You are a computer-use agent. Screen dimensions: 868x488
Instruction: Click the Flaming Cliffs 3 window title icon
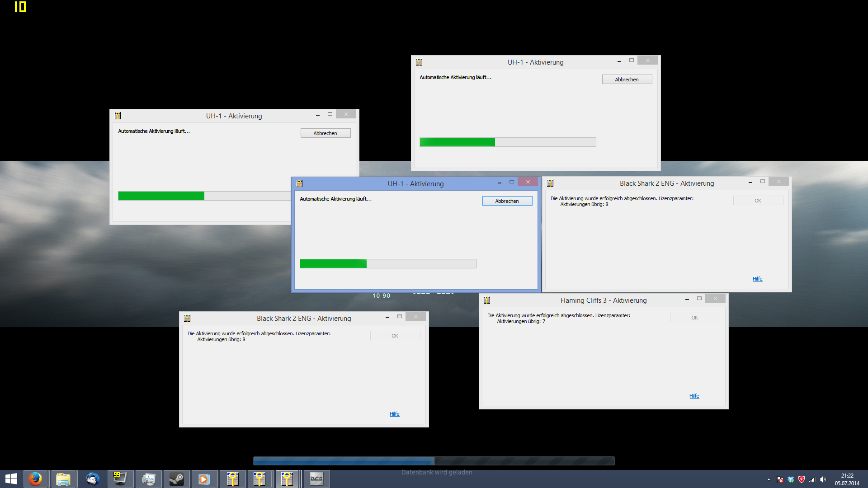[x=487, y=300]
